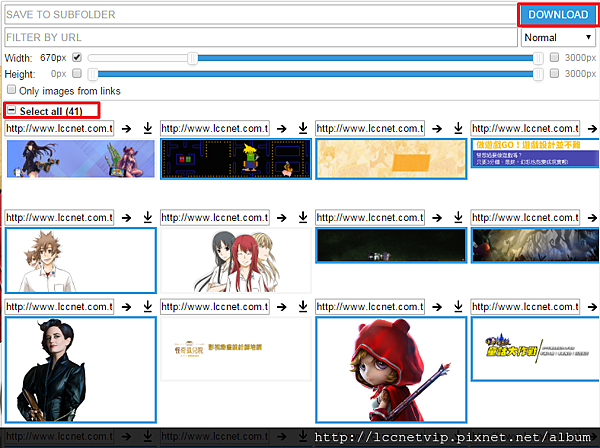Open the orange pattern banner in new tab
Image resolution: width=600 pixels, height=448 pixels.
click(437, 129)
